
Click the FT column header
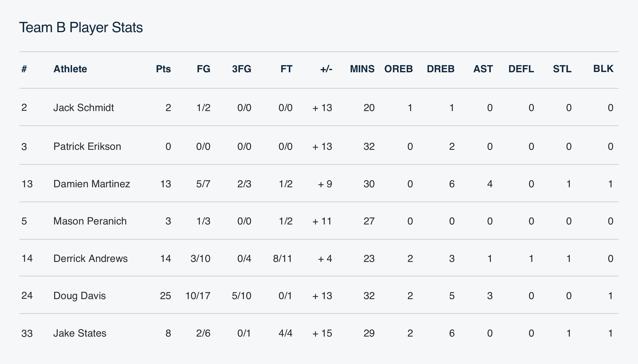coord(286,69)
